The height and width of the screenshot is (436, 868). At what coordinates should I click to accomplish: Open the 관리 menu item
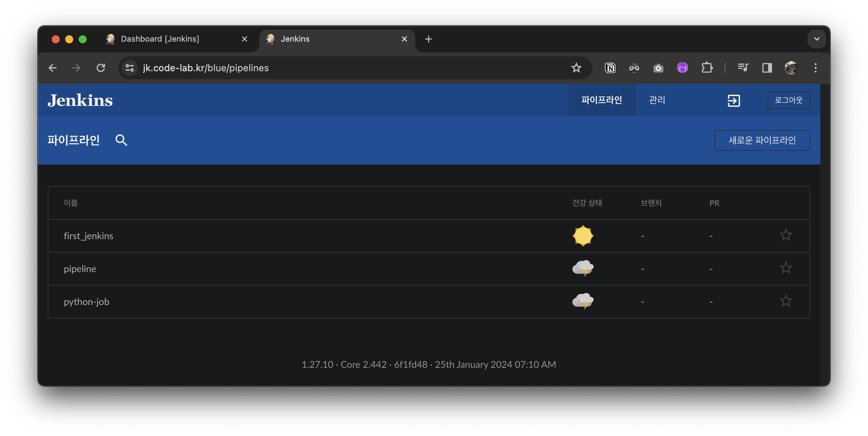[x=657, y=100]
